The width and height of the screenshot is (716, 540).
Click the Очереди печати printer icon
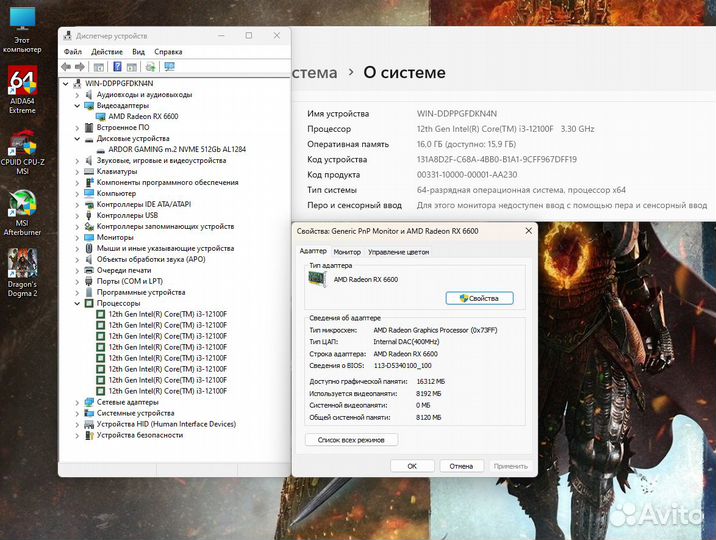89,270
